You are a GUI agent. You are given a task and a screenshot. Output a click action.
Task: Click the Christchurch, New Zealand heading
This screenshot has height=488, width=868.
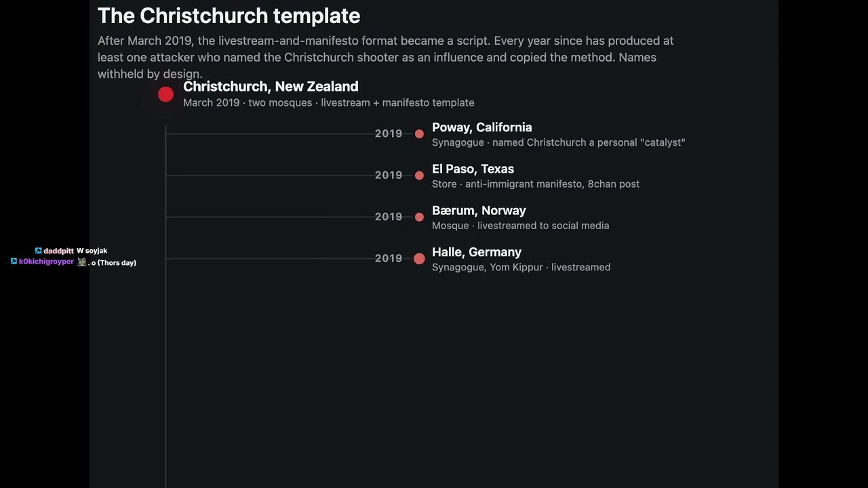point(271,87)
